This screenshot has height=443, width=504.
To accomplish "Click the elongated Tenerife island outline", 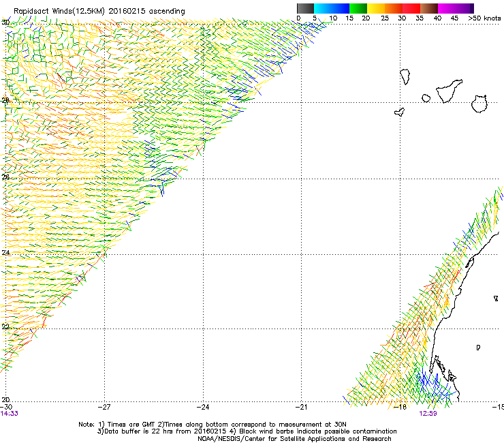I will [x=449, y=91].
